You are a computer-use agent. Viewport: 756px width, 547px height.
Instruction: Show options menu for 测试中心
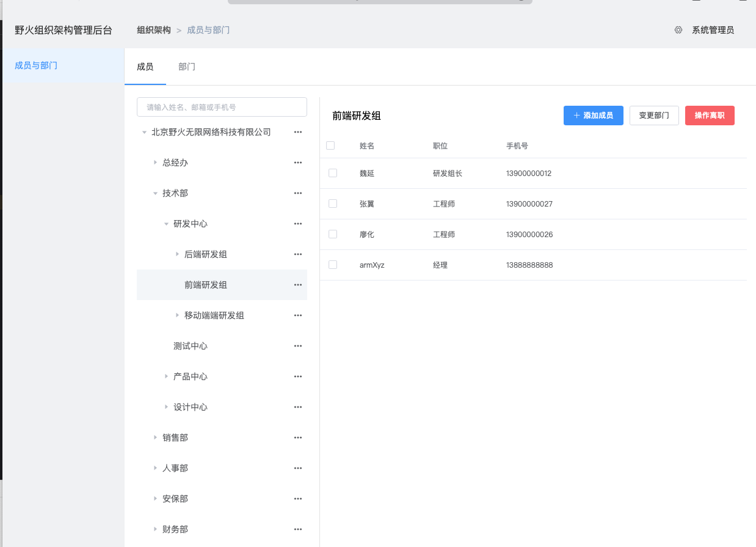pyautogui.click(x=298, y=346)
